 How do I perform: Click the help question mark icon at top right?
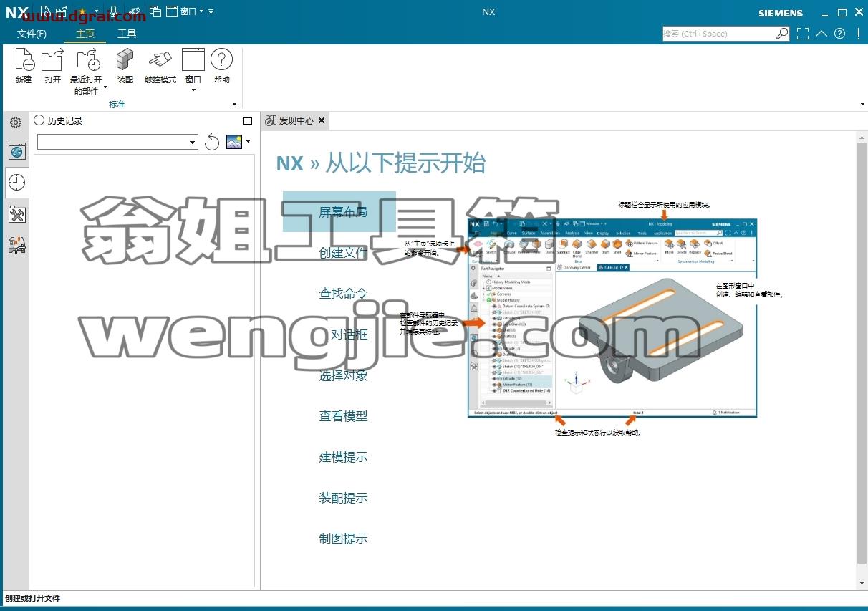coord(840,34)
